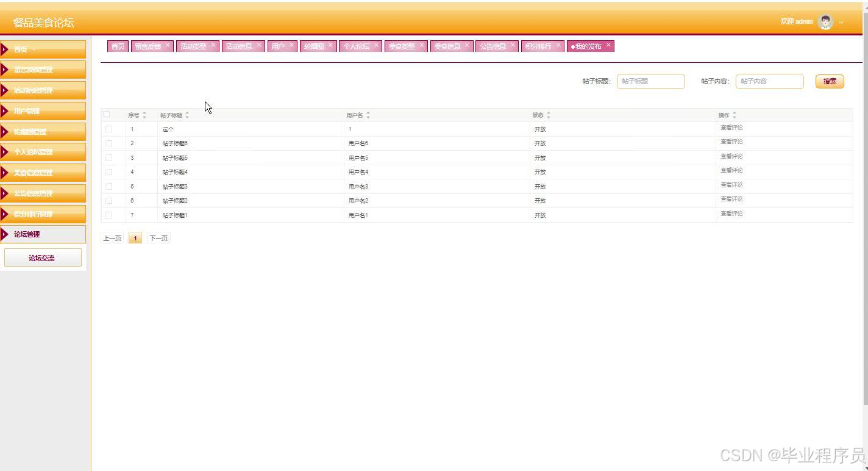Select page number 1
The width and height of the screenshot is (868, 471).
(x=135, y=238)
